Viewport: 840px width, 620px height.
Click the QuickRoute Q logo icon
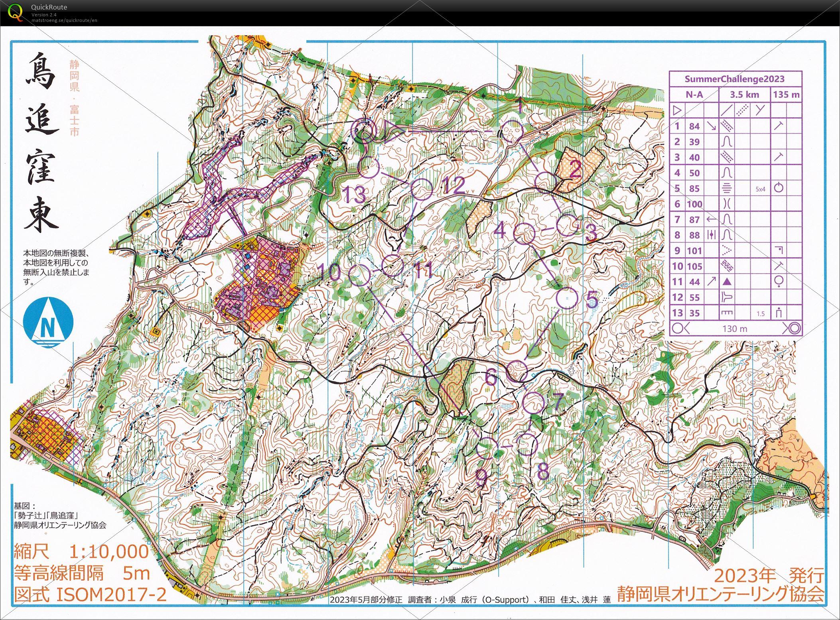tap(15, 12)
